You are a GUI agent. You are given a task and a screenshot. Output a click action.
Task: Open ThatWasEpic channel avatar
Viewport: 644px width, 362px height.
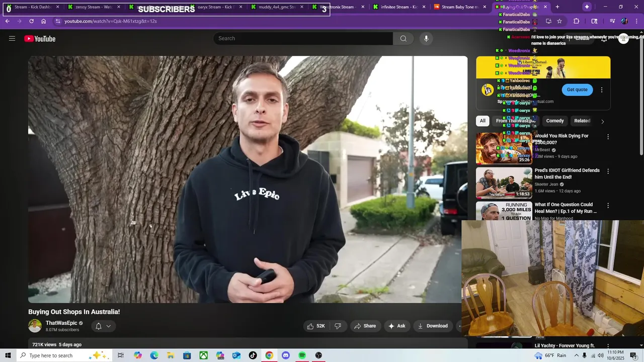35,326
